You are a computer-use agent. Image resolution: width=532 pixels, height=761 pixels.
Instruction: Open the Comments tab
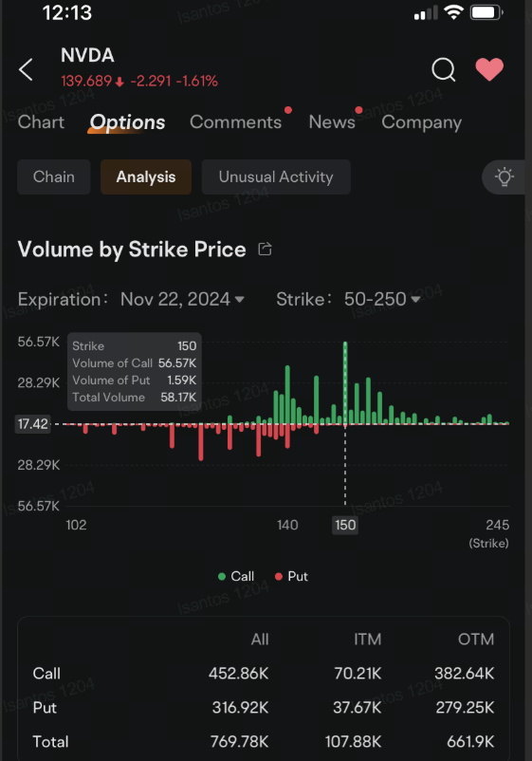coord(236,121)
